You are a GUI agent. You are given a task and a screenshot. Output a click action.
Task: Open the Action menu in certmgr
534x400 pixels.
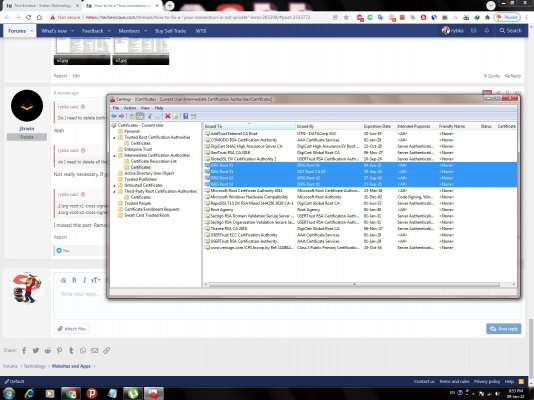tap(130, 108)
